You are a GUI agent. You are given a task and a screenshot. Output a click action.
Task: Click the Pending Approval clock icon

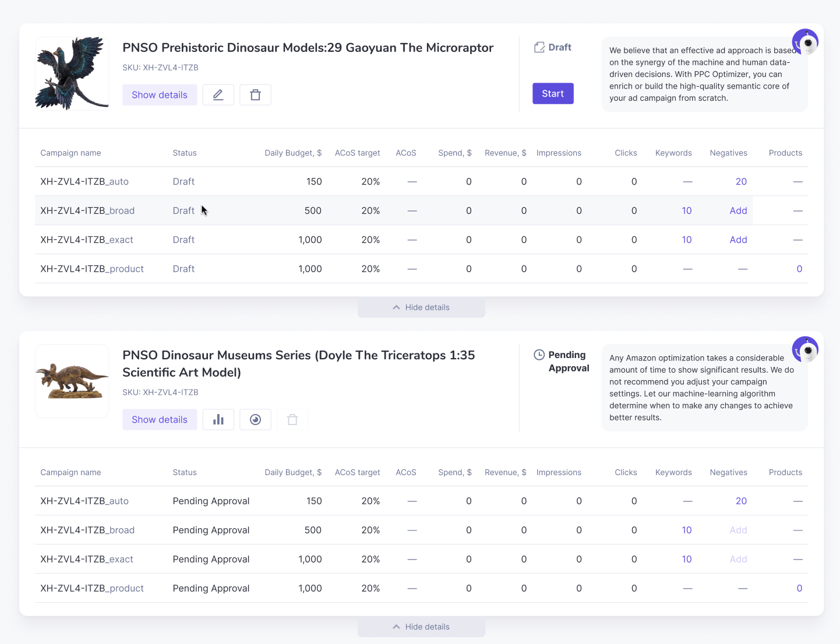(539, 355)
